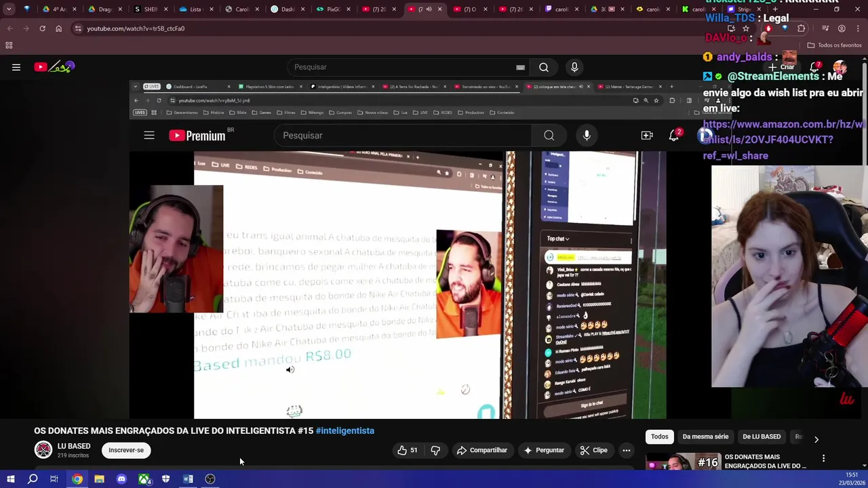Select the Todos filter chip
The height and width of the screenshot is (488, 868).
click(x=659, y=436)
